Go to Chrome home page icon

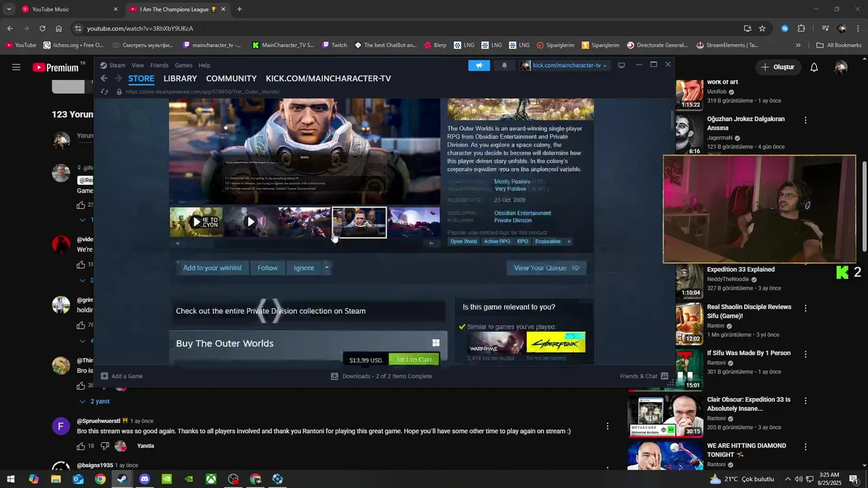coord(59,28)
